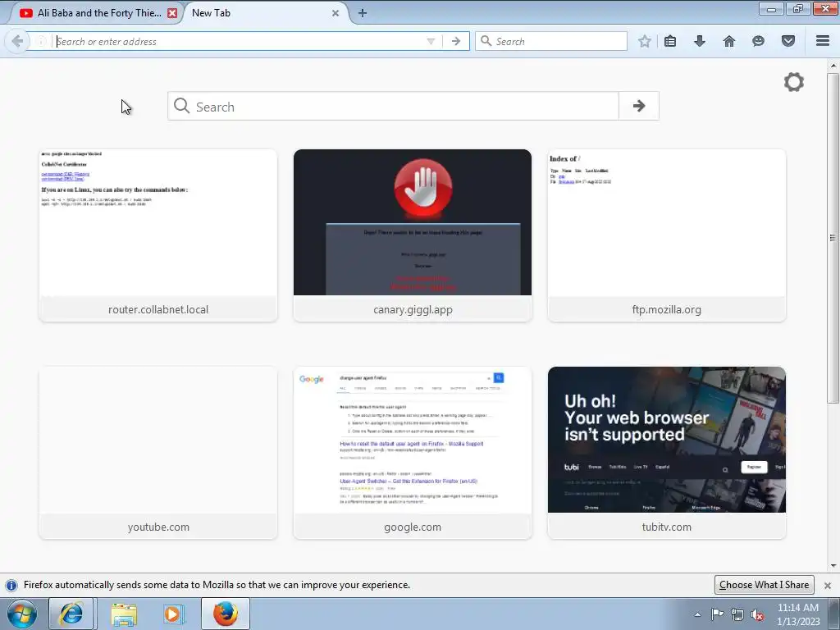The height and width of the screenshot is (630, 840).
Task: Open Windows Explorer folder from taskbar
Action: [x=124, y=614]
